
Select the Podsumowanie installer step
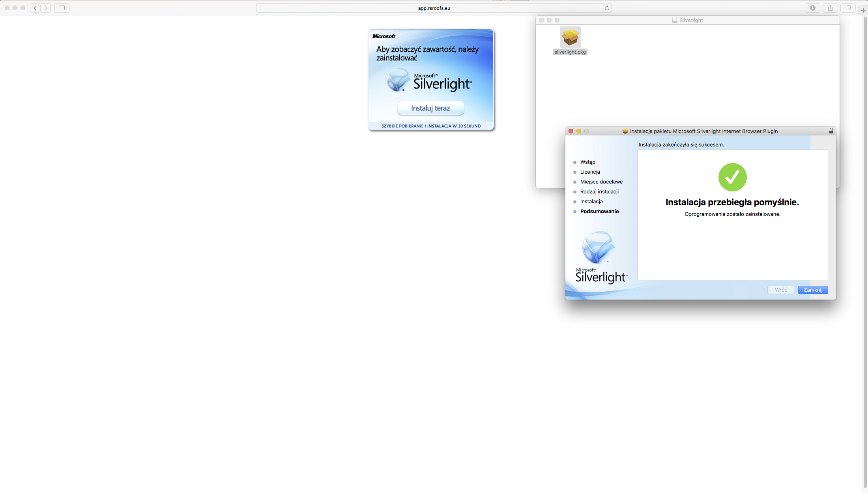coord(599,211)
